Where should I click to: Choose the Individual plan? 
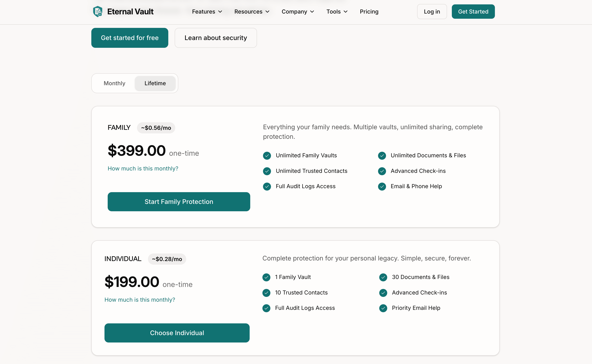coord(177,333)
